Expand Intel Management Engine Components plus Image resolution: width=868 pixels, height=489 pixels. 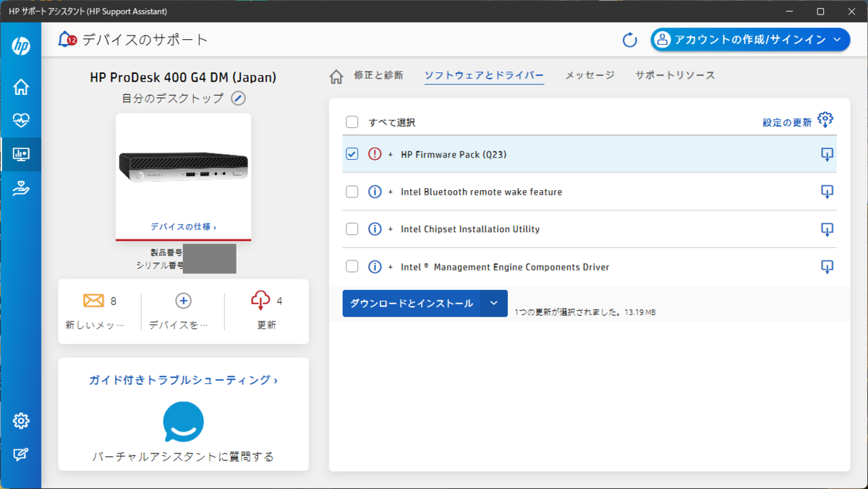391,267
